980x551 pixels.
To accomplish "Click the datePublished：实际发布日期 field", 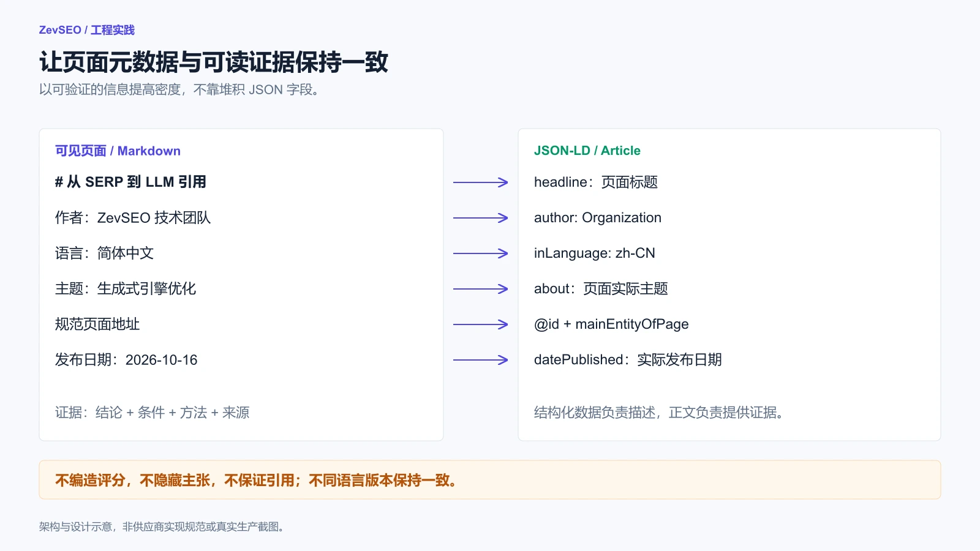I will point(628,359).
